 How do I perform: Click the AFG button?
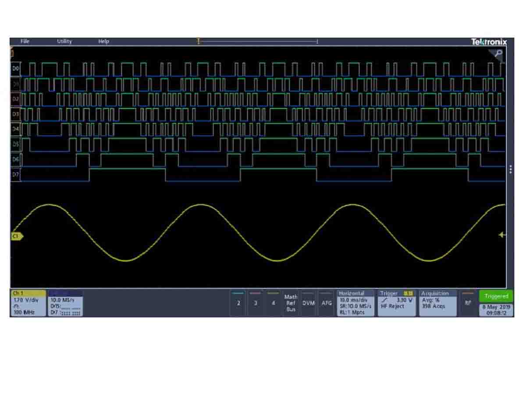(327, 303)
